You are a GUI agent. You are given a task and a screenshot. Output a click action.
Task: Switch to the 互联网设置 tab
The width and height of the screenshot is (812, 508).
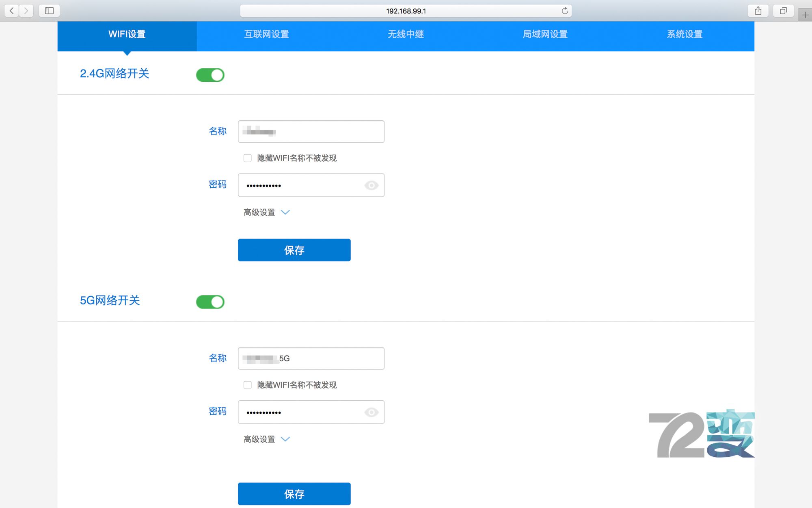(x=266, y=34)
